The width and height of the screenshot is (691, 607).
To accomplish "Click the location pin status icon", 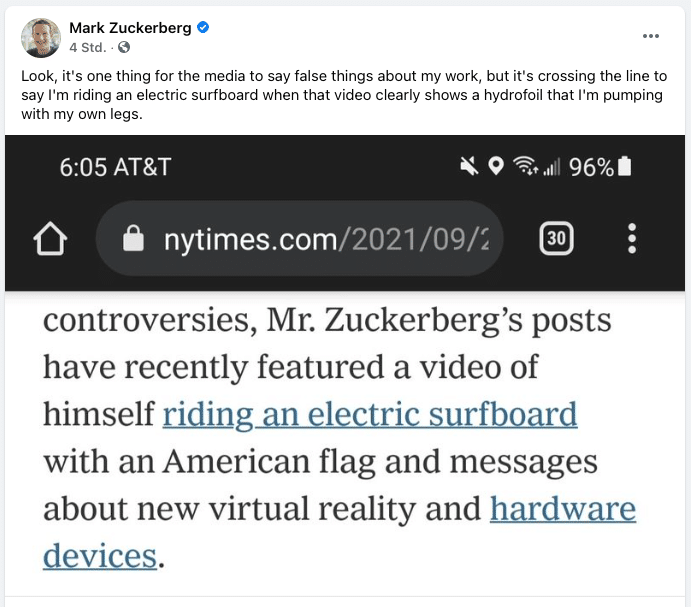I will [x=495, y=167].
